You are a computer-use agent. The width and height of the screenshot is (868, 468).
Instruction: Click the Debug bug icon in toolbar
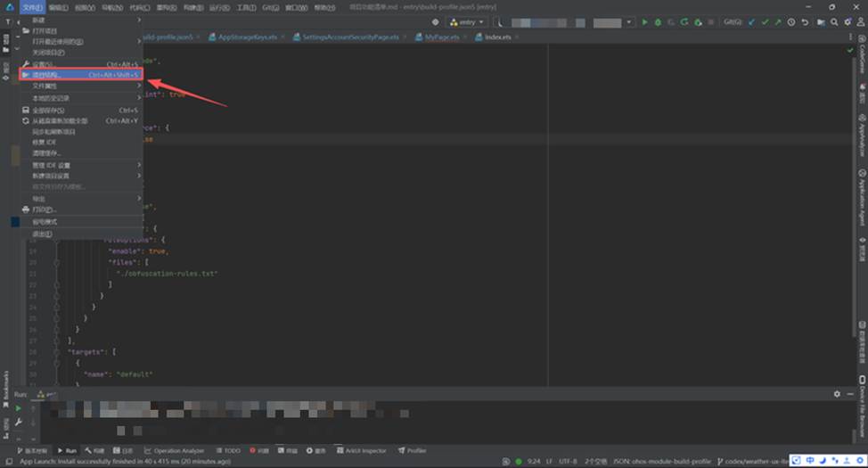tap(658, 21)
